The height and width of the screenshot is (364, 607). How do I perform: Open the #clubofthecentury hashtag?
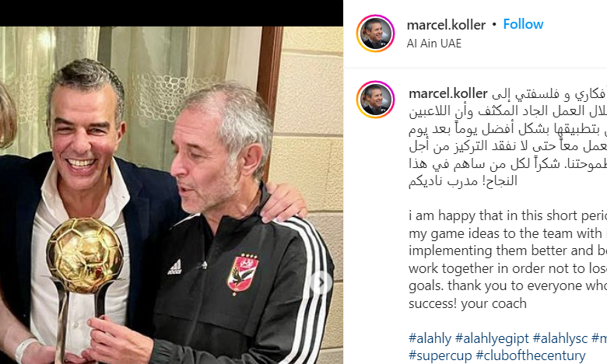(x=531, y=355)
